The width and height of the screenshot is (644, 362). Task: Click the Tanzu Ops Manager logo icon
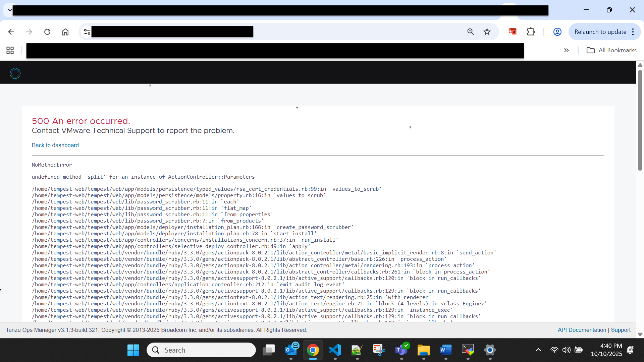click(15, 73)
